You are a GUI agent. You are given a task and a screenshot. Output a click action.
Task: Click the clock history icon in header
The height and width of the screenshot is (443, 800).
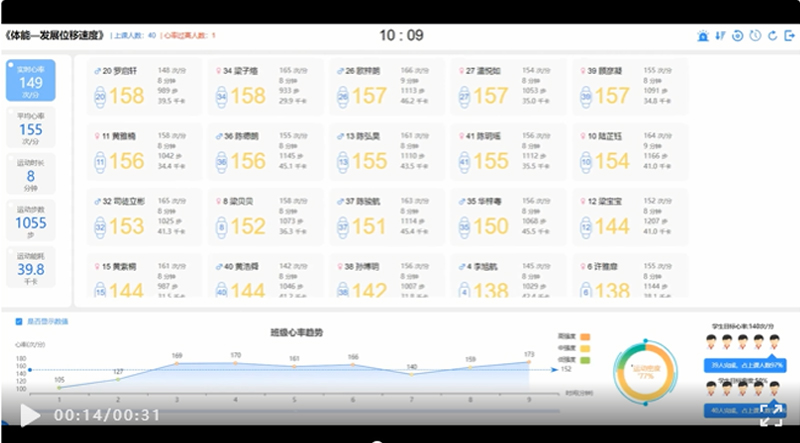coord(755,36)
